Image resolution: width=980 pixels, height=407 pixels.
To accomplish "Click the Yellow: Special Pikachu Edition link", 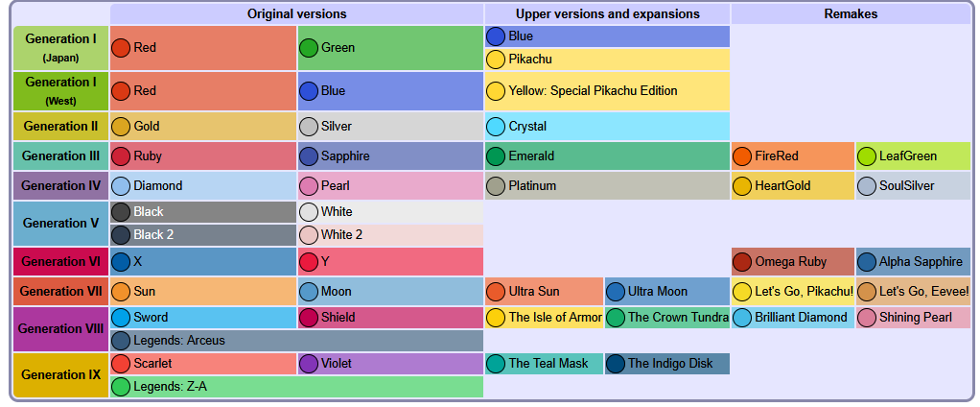I will pos(593,90).
